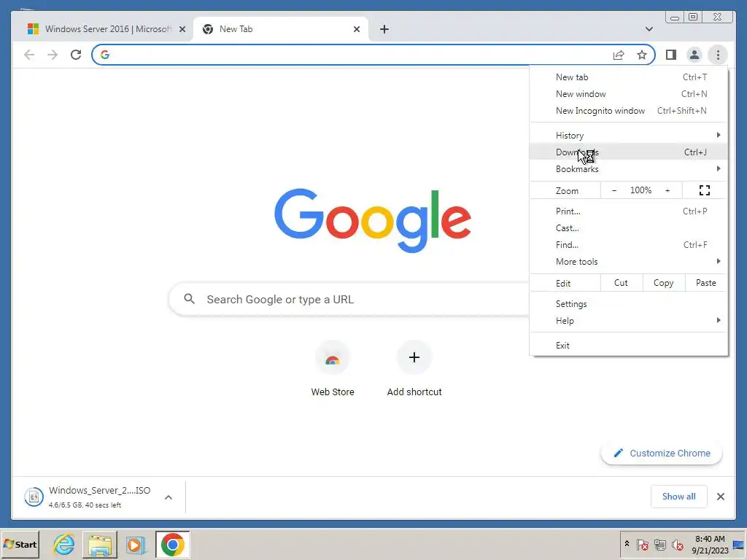Image resolution: width=747 pixels, height=560 pixels.
Task: Select Cast... in the menu
Action: click(x=629, y=228)
